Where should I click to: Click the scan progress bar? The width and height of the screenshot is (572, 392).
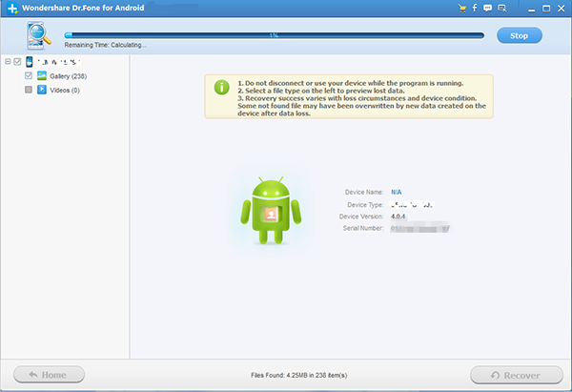275,35
